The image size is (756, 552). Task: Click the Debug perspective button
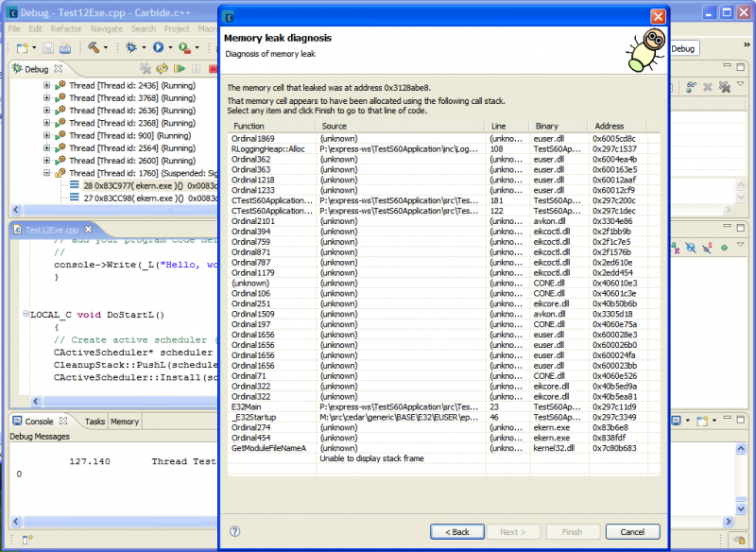pyautogui.click(x=682, y=48)
